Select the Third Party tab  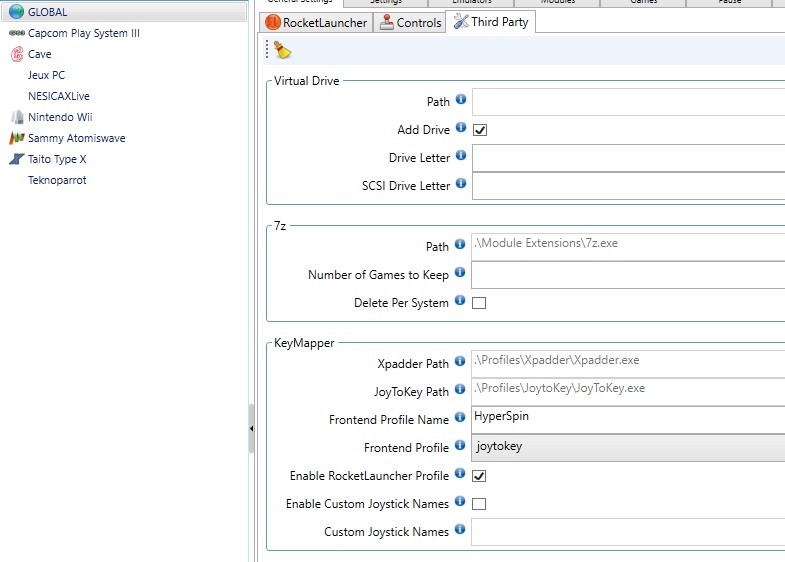coord(491,22)
